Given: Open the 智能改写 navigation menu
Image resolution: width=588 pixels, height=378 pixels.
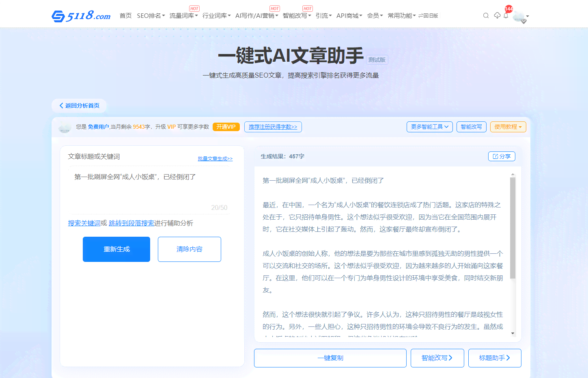Looking at the screenshot, I should 297,15.
